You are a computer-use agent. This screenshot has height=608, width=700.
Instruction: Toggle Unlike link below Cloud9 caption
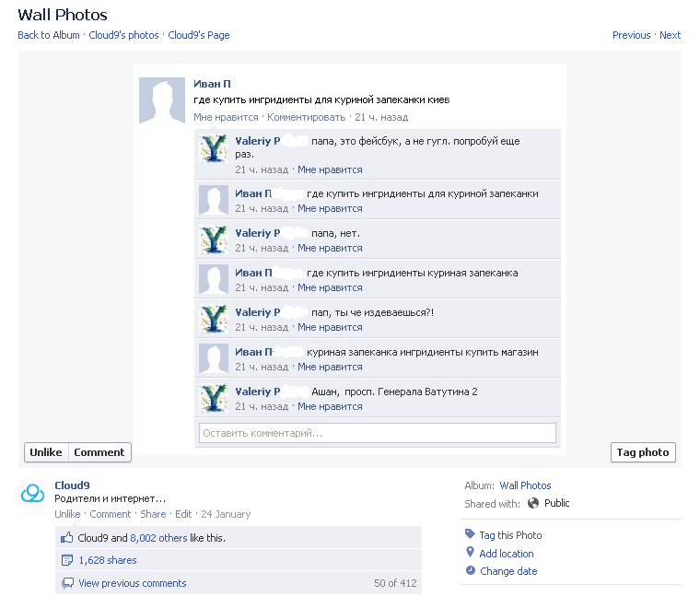[x=67, y=514]
